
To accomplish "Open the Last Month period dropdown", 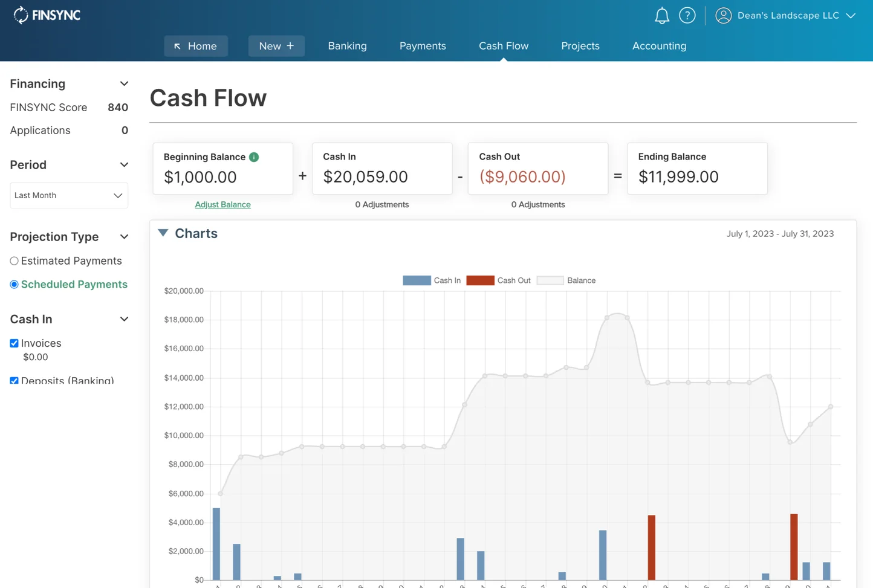I will 69,195.
